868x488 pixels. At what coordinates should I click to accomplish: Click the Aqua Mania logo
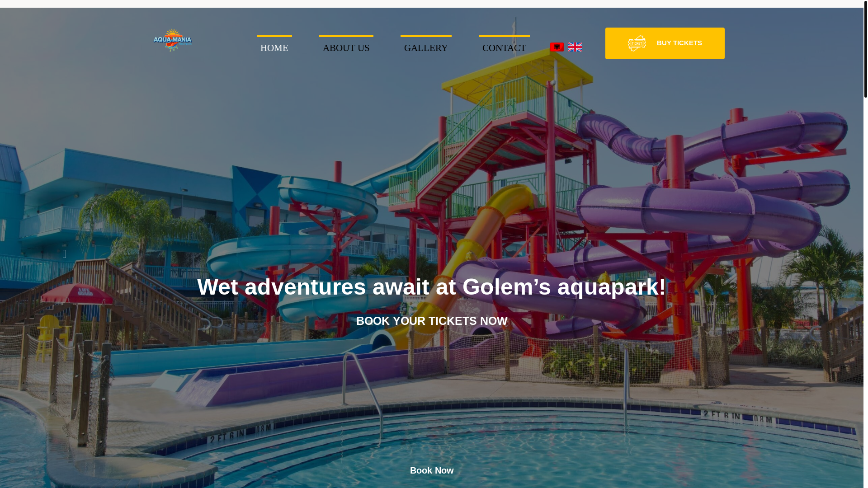[x=172, y=40]
